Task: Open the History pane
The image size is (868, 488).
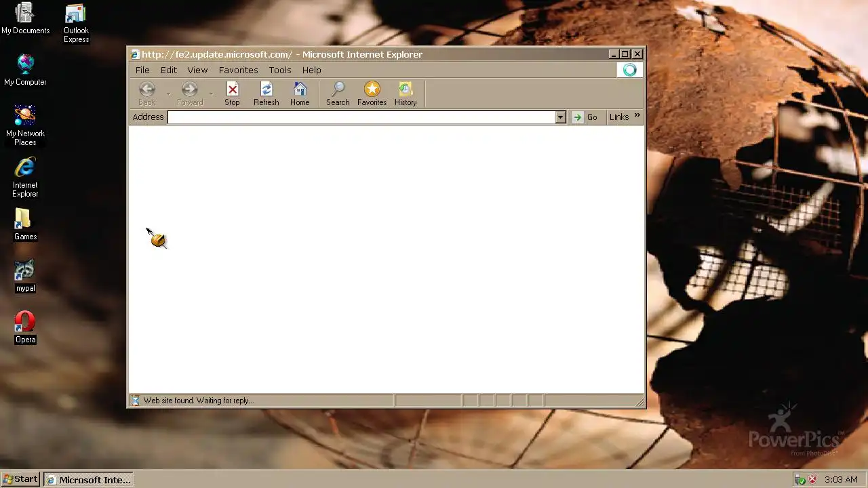Action: tap(406, 94)
